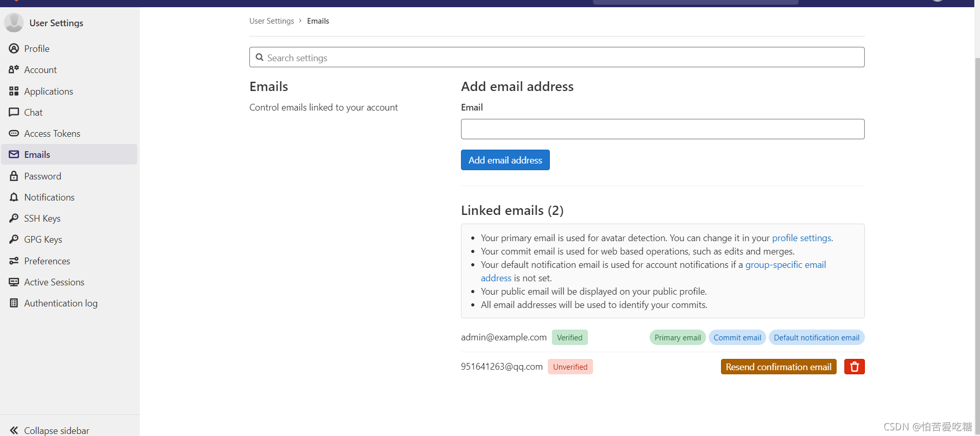
Task: View Active Sessions
Action: tap(54, 282)
